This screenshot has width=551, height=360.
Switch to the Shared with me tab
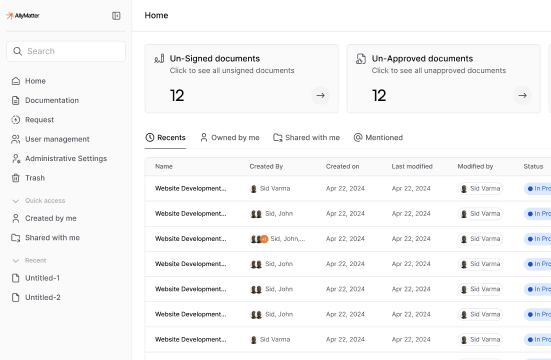[306, 137]
